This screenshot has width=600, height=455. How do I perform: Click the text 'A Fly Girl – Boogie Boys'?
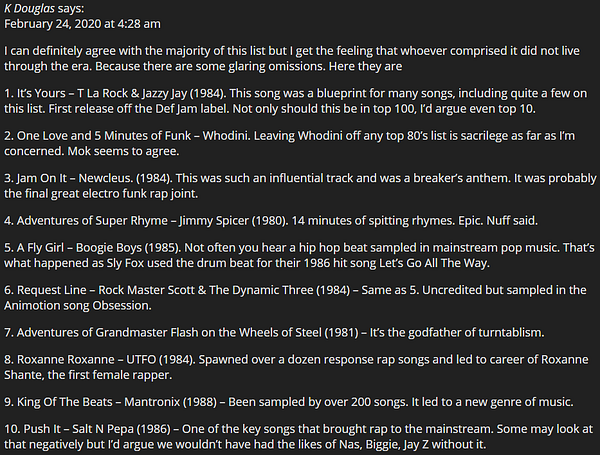[79, 248]
